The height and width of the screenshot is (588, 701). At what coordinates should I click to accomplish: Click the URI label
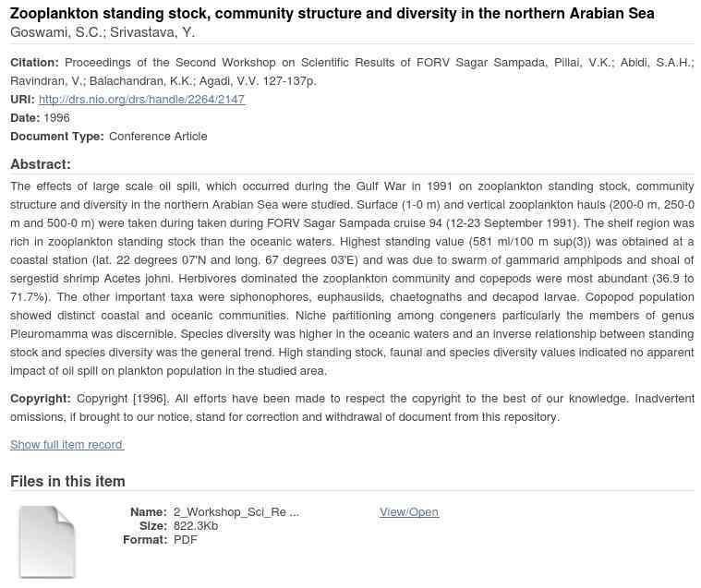point(22,100)
